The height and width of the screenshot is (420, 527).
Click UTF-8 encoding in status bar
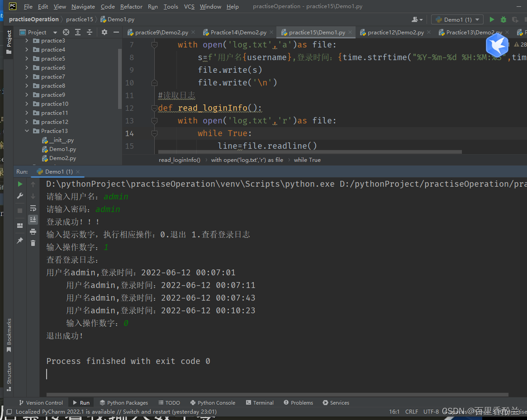[x=431, y=411]
